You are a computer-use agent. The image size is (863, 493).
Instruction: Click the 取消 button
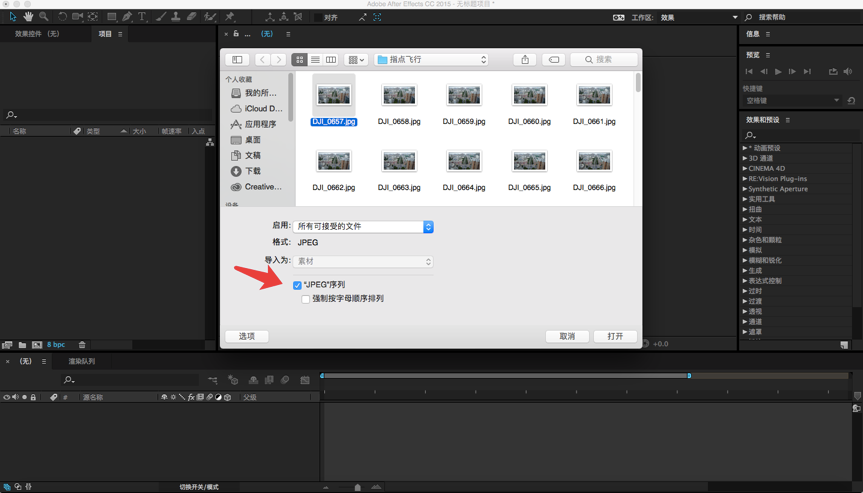567,336
